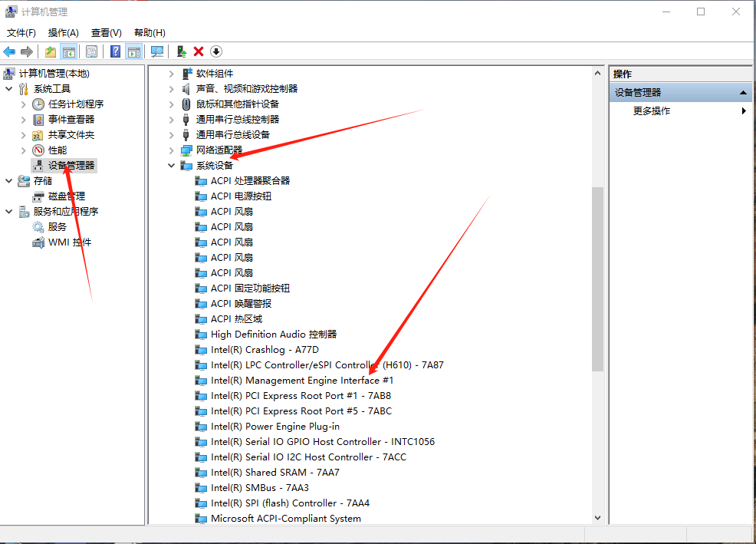Image resolution: width=756 pixels, height=544 pixels.
Task: Click the scroll down arrow of device list
Action: coord(598,517)
